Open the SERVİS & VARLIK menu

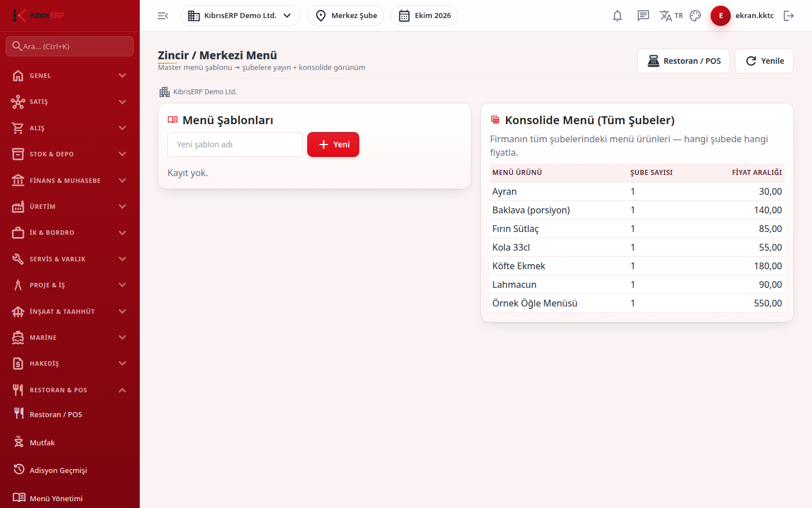coord(70,259)
